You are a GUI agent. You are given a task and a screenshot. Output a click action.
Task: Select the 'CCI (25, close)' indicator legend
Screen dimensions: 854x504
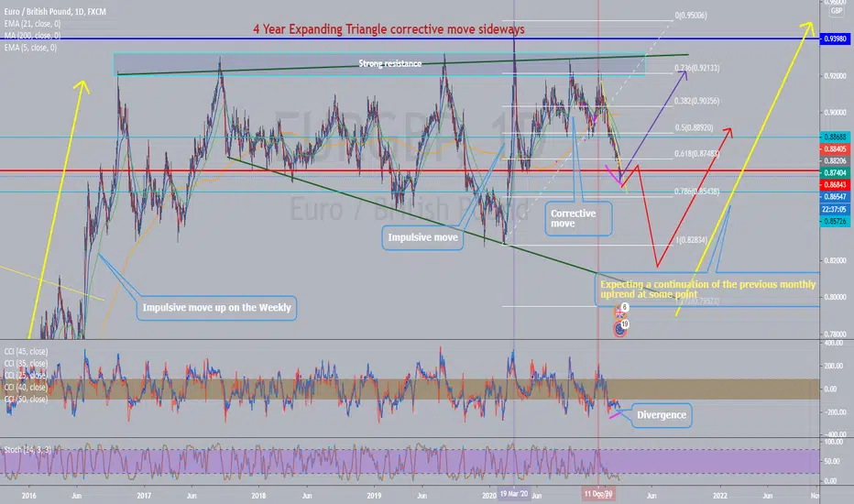coord(26,376)
